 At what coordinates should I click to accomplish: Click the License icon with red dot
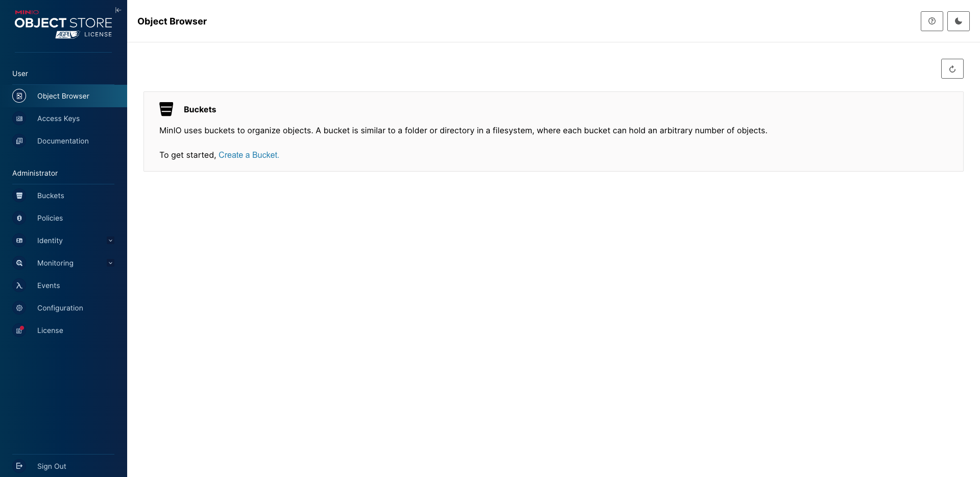(19, 330)
